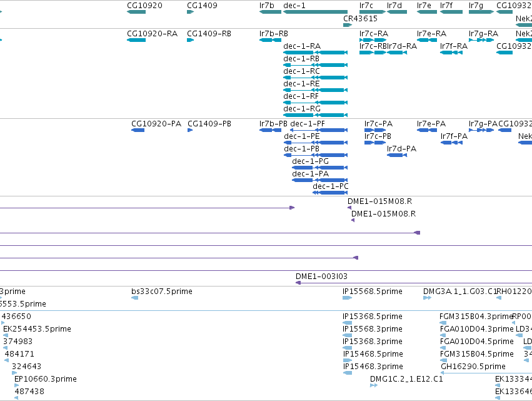Open transcript Ir7g-RA
The height and width of the screenshot is (401, 532).
tap(481, 40)
